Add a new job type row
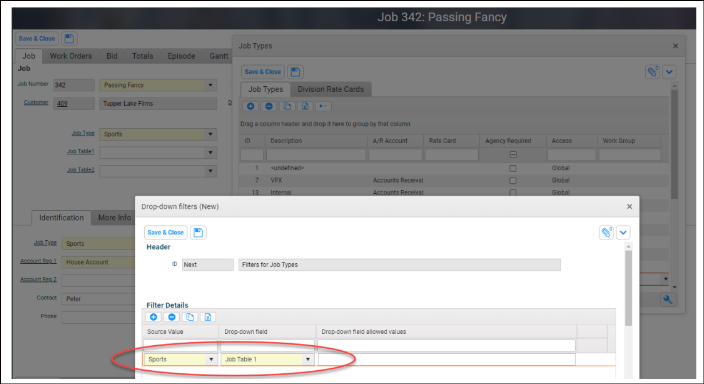 pyautogui.click(x=251, y=106)
